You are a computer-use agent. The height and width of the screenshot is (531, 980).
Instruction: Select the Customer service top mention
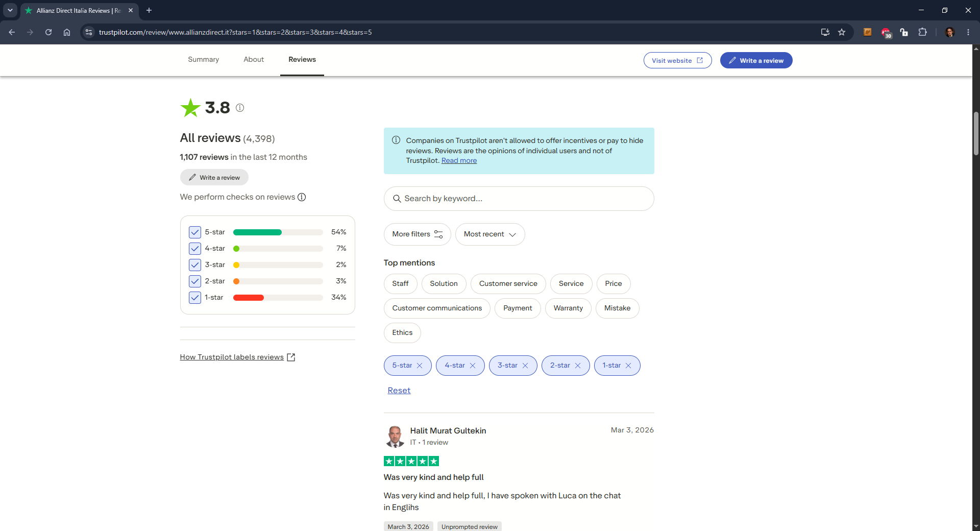508,284
